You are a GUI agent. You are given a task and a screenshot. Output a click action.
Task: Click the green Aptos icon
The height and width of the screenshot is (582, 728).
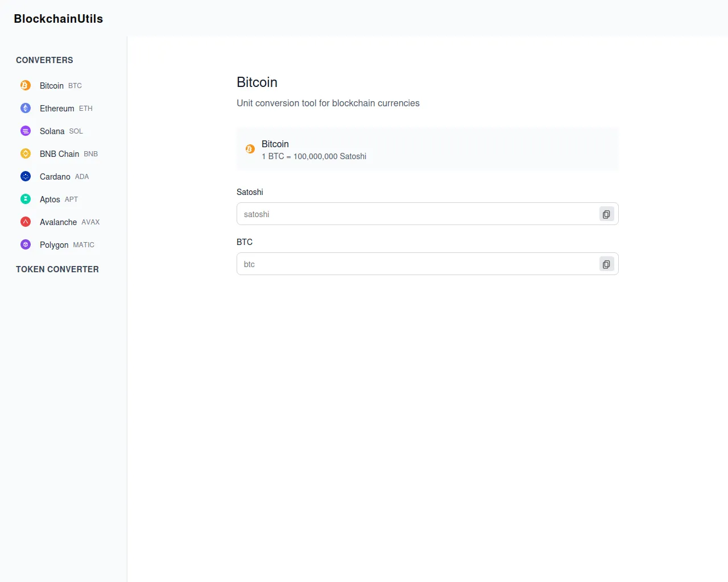point(26,199)
